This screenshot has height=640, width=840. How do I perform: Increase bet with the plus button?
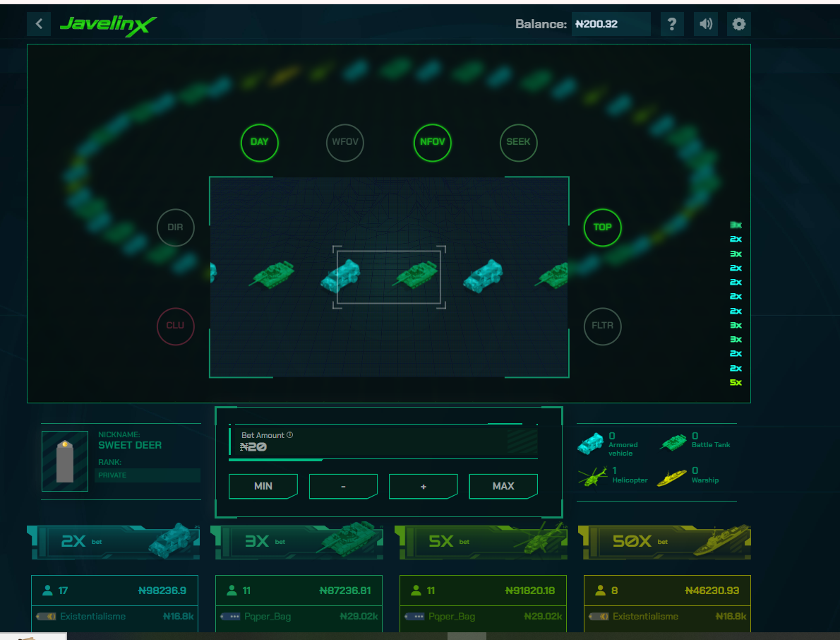coord(424,486)
